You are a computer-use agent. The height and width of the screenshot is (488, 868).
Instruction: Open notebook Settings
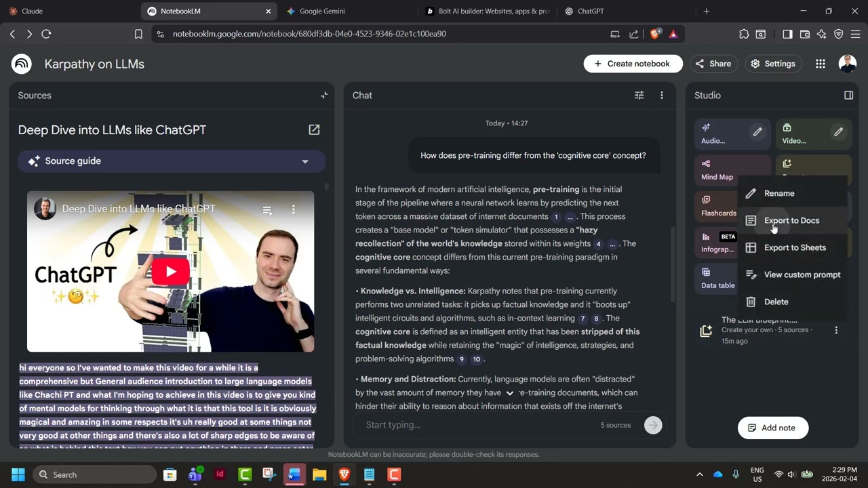773,64
